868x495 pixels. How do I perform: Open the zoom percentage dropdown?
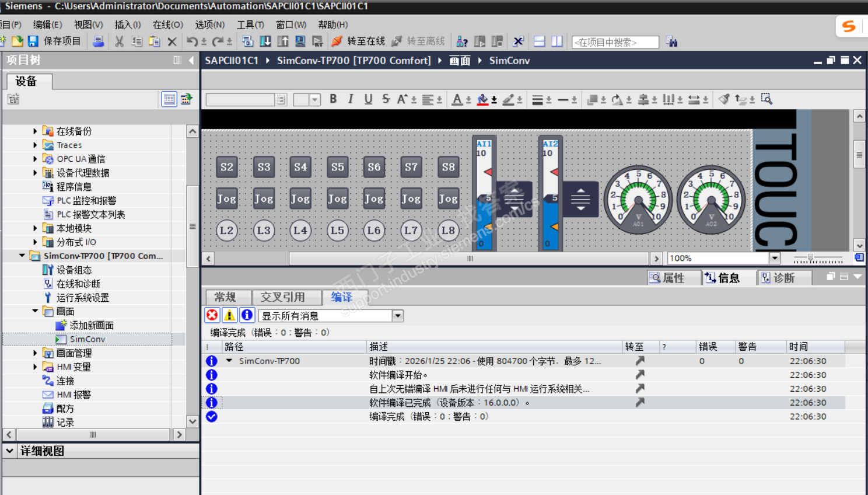tap(775, 258)
